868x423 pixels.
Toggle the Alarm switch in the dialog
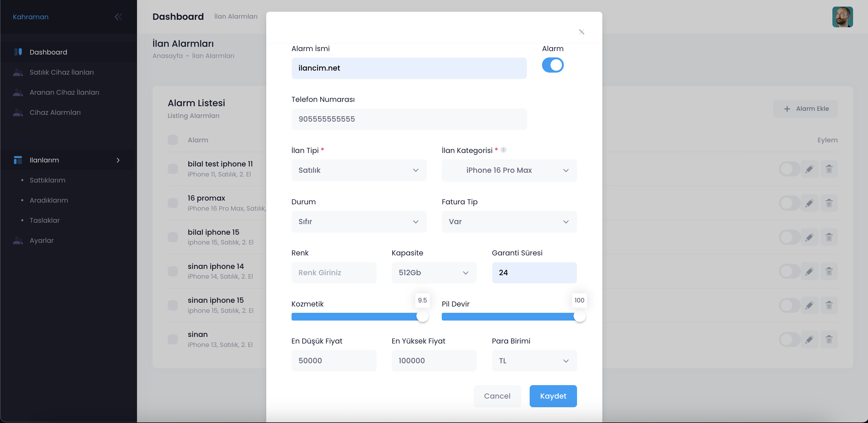[553, 65]
